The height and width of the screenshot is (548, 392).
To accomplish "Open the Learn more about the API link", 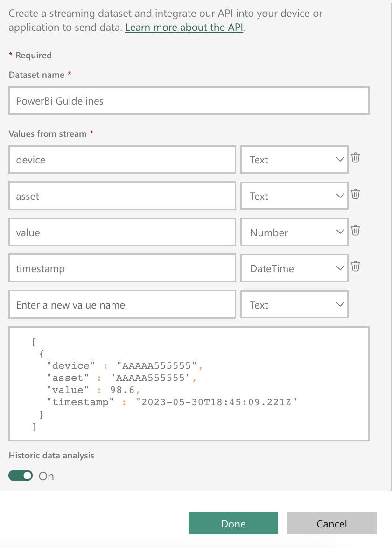I will (x=184, y=28).
